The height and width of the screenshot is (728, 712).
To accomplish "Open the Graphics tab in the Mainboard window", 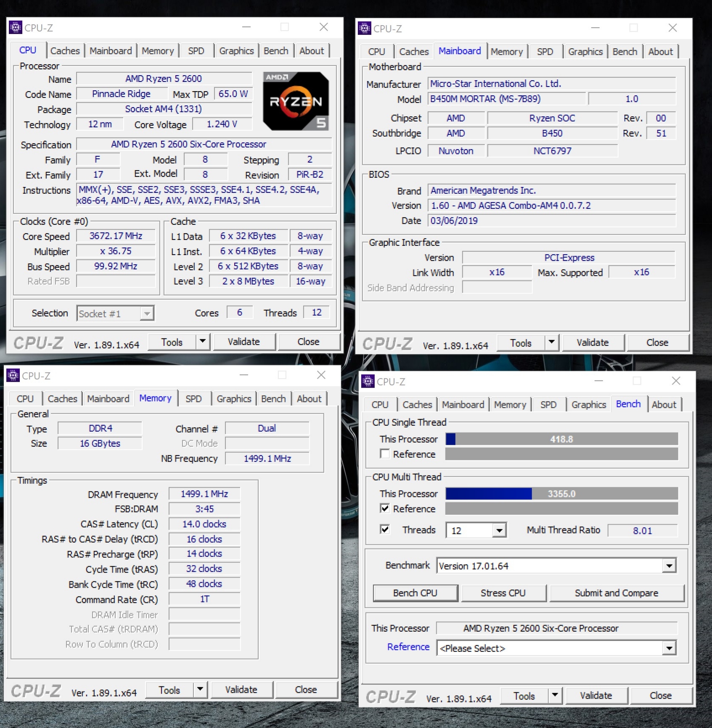I will (585, 52).
